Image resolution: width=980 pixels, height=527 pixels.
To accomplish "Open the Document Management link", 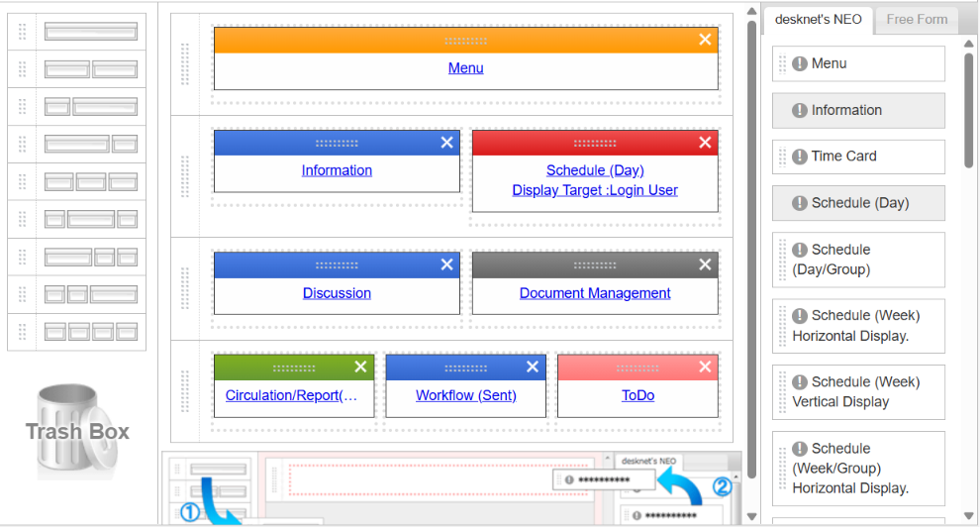I will tap(595, 293).
